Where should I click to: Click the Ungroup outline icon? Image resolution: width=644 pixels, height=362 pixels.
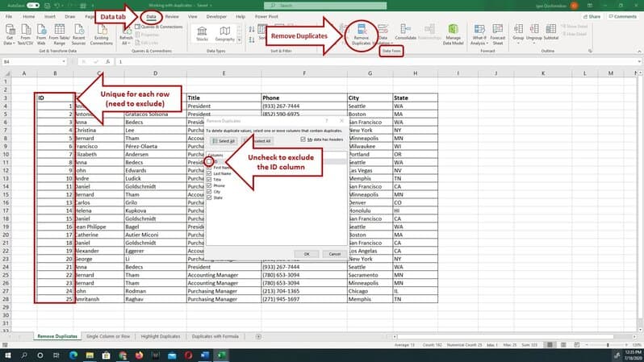(534, 33)
